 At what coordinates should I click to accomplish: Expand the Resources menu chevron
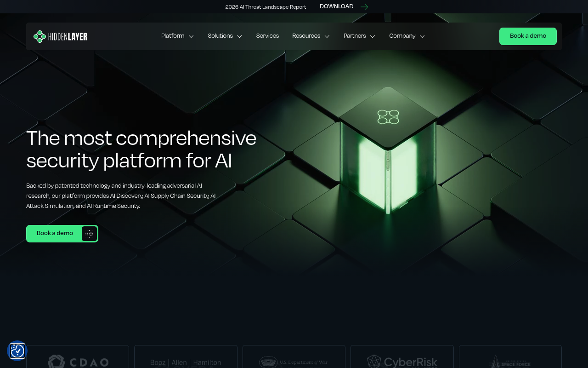327,36
